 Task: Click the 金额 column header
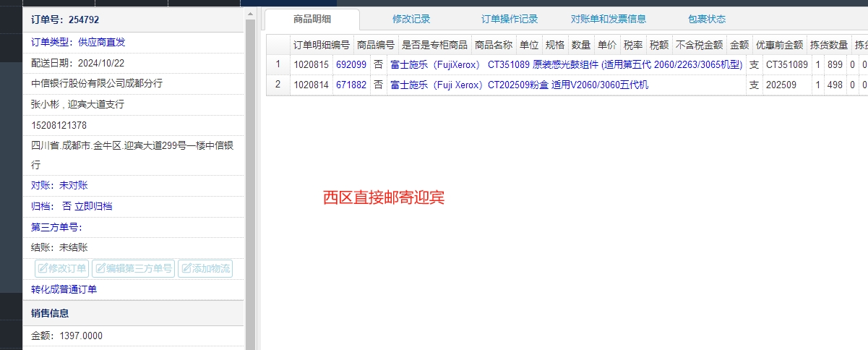click(739, 44)
